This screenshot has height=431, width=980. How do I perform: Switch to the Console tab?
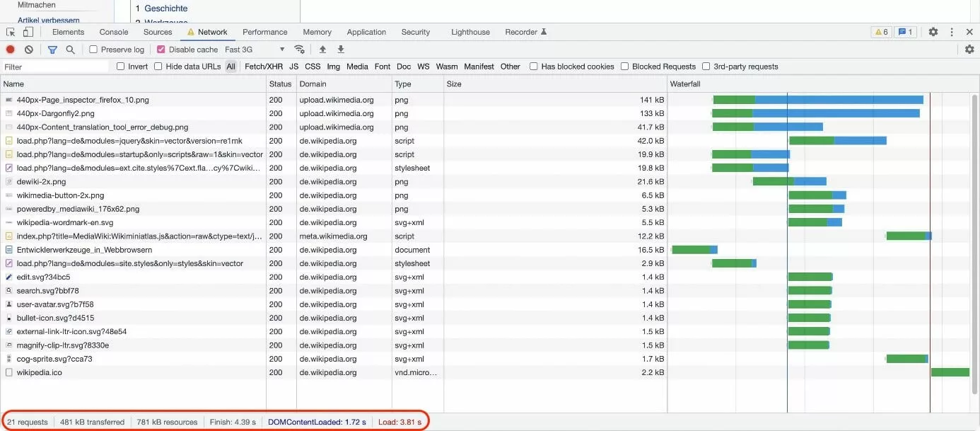[114, 32]
